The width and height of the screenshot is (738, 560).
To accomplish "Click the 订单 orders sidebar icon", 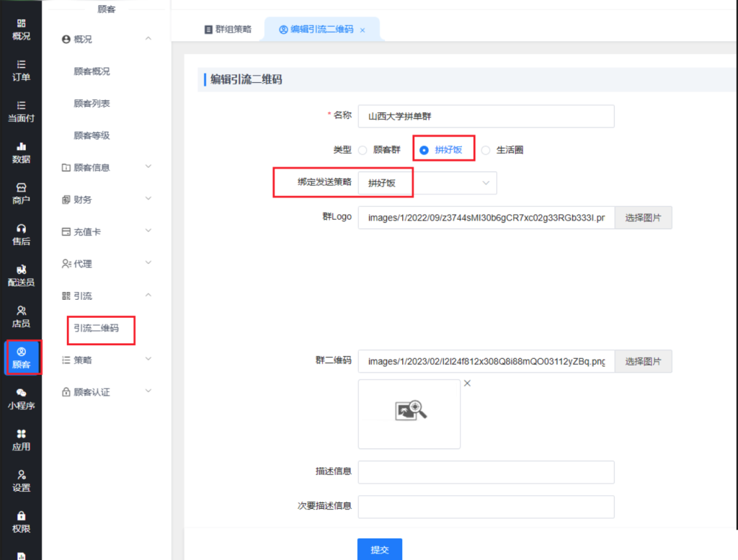I will 21,70.
